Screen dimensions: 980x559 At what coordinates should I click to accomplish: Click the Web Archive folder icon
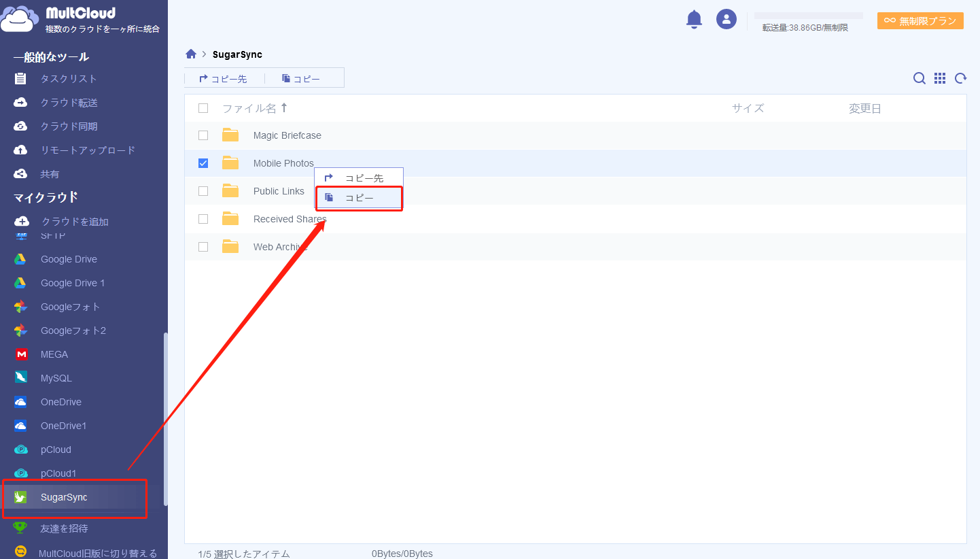230,246
